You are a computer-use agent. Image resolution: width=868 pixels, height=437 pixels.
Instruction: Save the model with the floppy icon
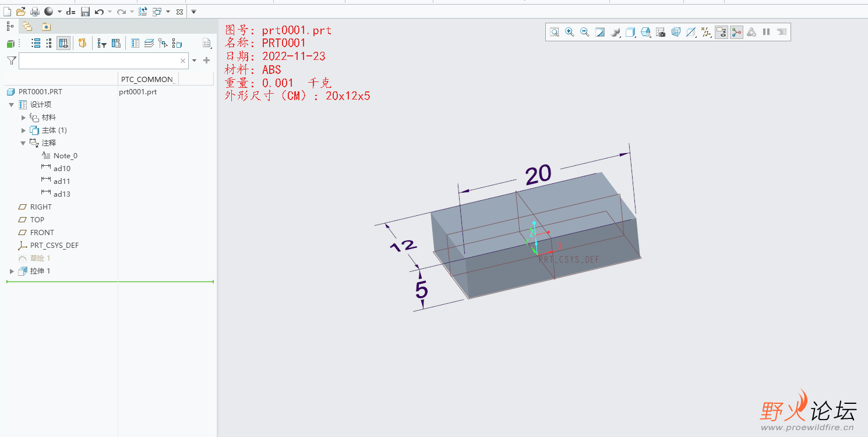[x=85, y=12]
